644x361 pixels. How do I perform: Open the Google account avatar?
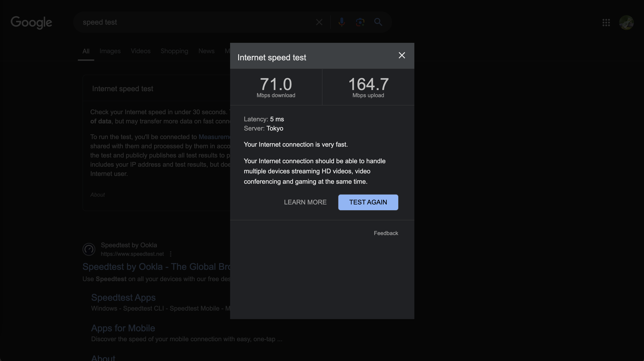(x=626, y=23)
